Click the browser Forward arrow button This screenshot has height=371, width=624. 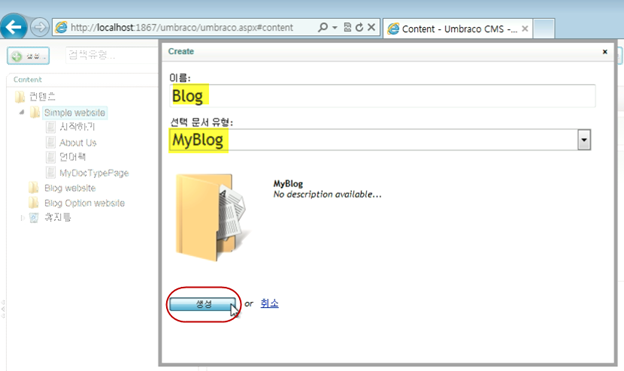pyautogui.click(x=39, y=27)
